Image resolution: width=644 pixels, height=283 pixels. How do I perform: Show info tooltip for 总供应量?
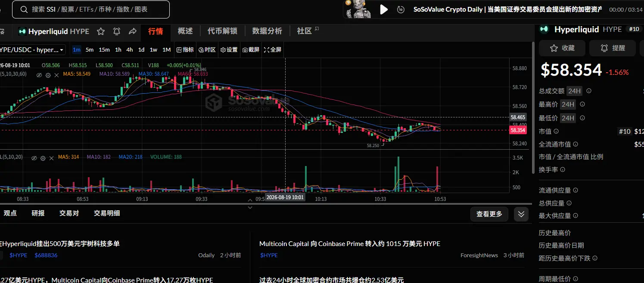click(569, 203)
